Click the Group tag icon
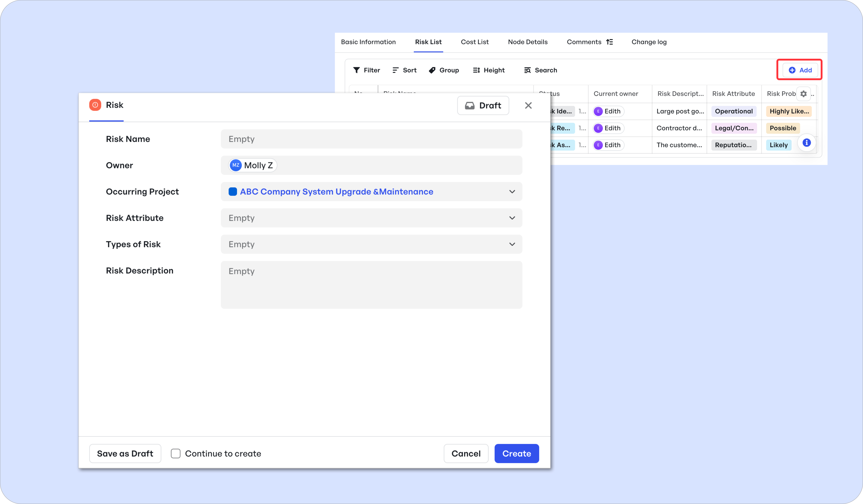 pyautogui.click(x=432, y=70)
